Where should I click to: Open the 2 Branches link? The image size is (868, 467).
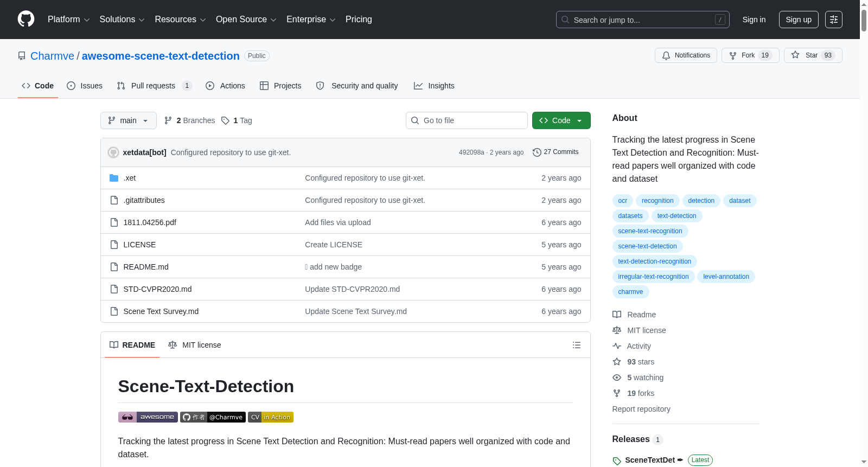tap(190, 120)
